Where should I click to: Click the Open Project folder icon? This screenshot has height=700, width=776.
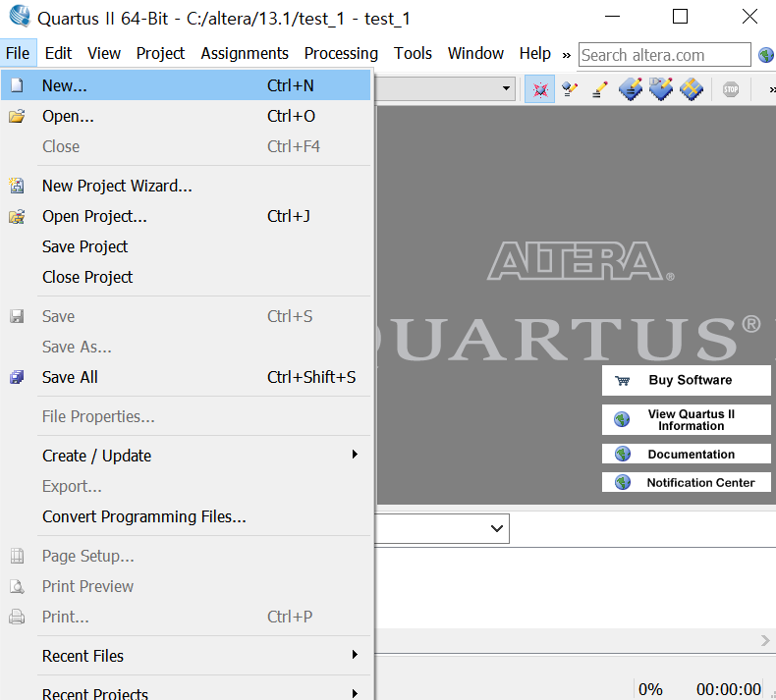coord(17,217)
